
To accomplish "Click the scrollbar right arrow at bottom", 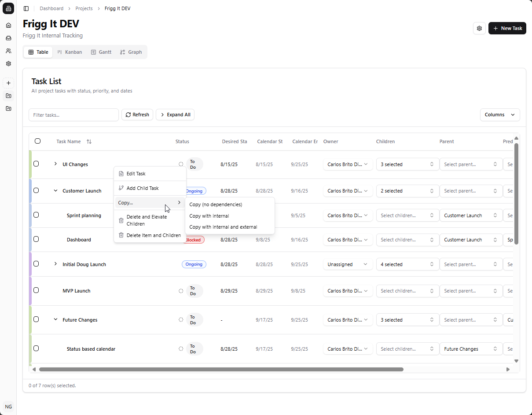I will [x=508, y=370].
